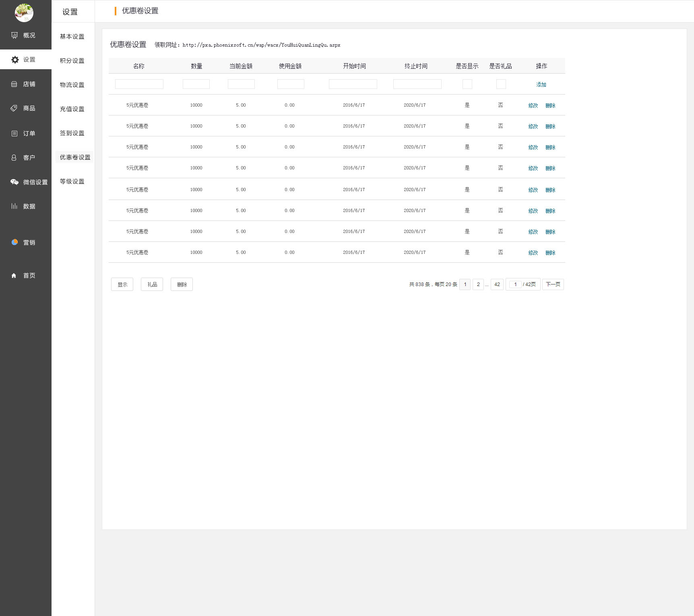The width and height of the screenshot is (694, 616).
Task: Toggle the 是否礼品 checkbox in the add row
Action: point(501,84)
